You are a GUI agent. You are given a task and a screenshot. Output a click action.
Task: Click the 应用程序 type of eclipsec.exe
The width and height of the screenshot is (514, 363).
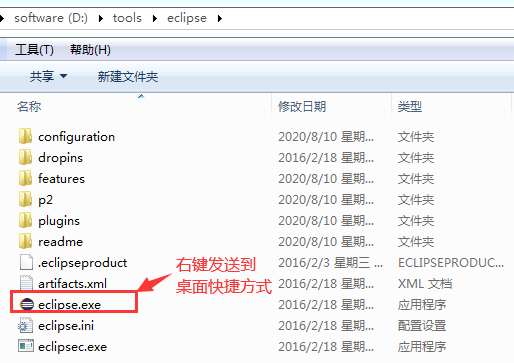click(422, 347)
